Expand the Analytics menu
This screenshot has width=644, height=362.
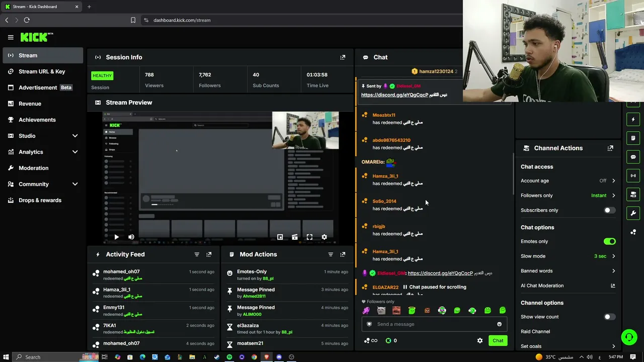point(43,152)
